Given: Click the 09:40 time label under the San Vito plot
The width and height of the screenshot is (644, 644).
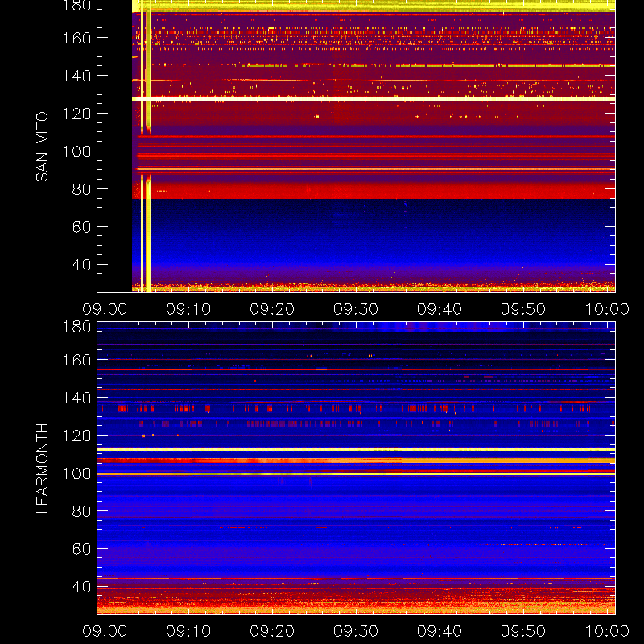Looking at the screenshot, I should 440,309.
